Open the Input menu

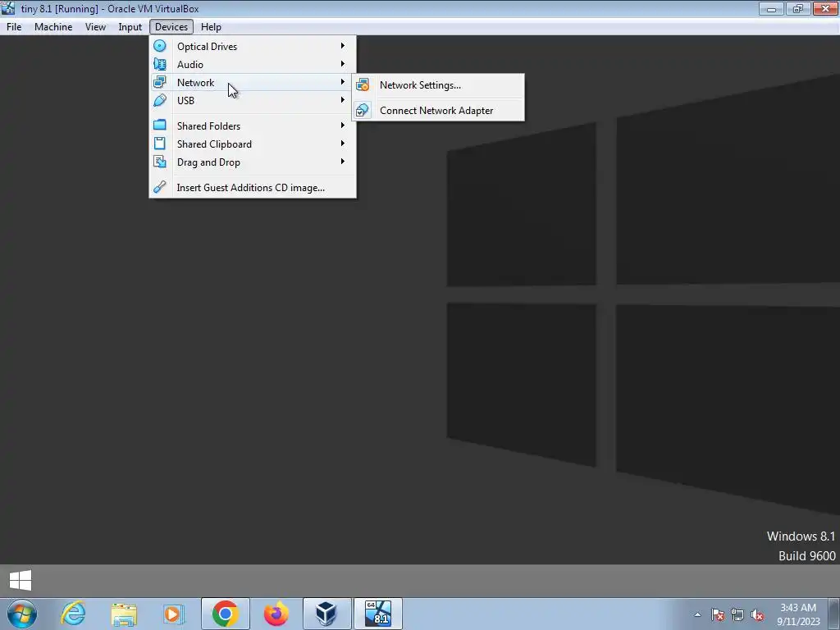pyautogui.click(x=130, y=27)
